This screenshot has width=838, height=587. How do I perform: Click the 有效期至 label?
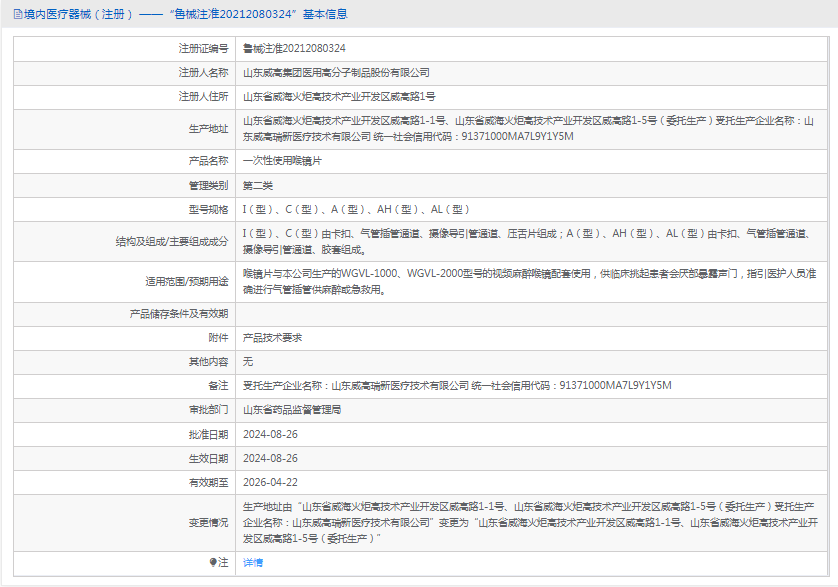coord(208,483)
